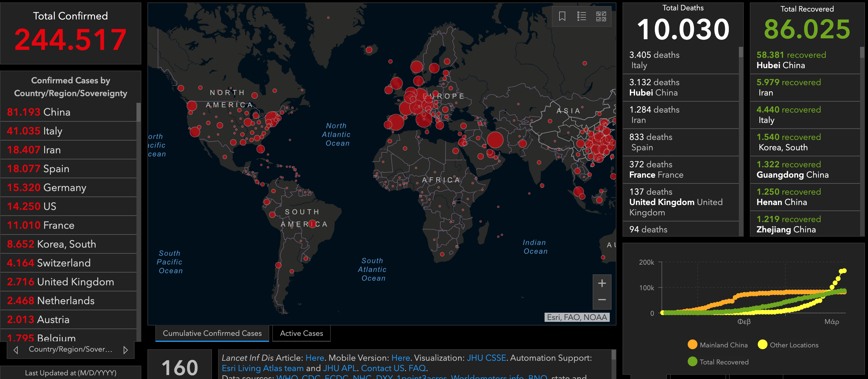Click the large red circle over Iran
868x379 pixels.
click(x=495, y=140)
